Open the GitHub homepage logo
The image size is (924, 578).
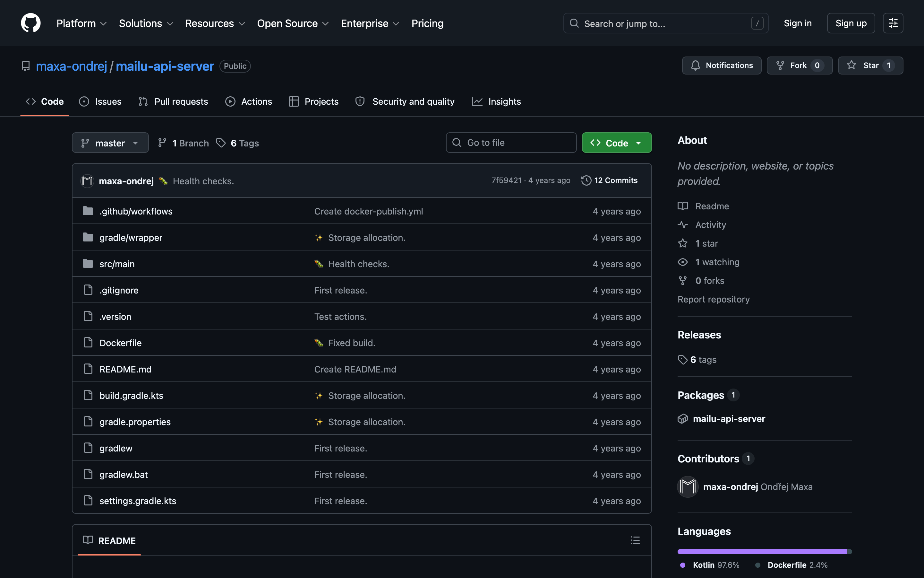pos(30,23)
